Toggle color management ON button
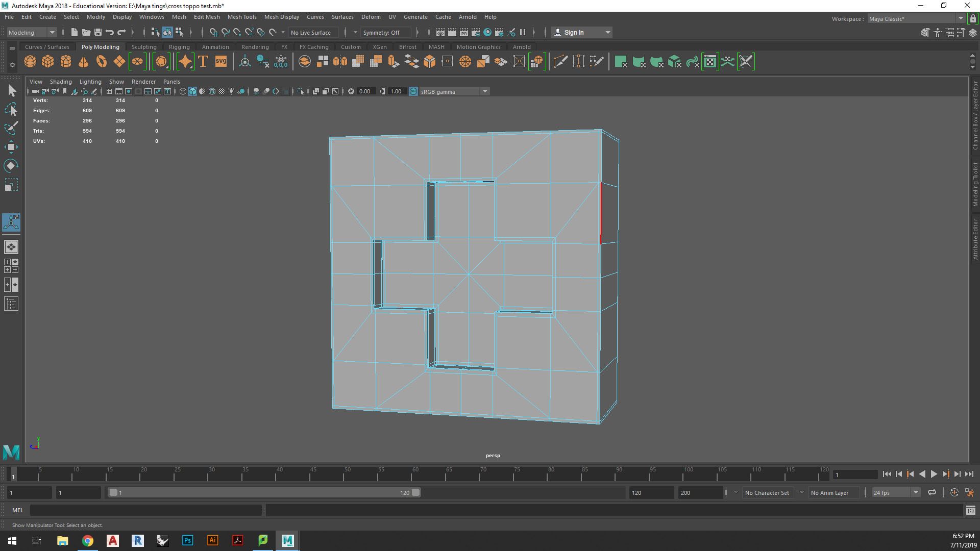This screenshot has width=980, height=551. [x=413, y=91]
